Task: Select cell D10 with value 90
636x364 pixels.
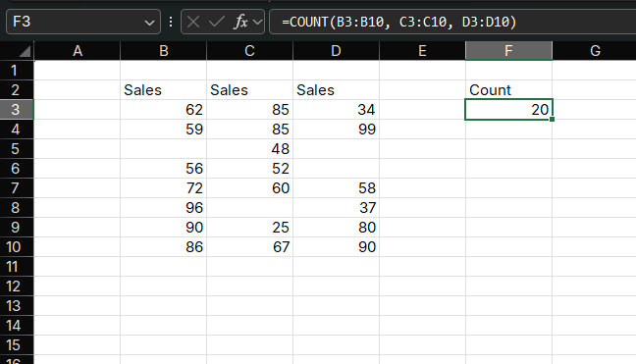Action: 337,247
